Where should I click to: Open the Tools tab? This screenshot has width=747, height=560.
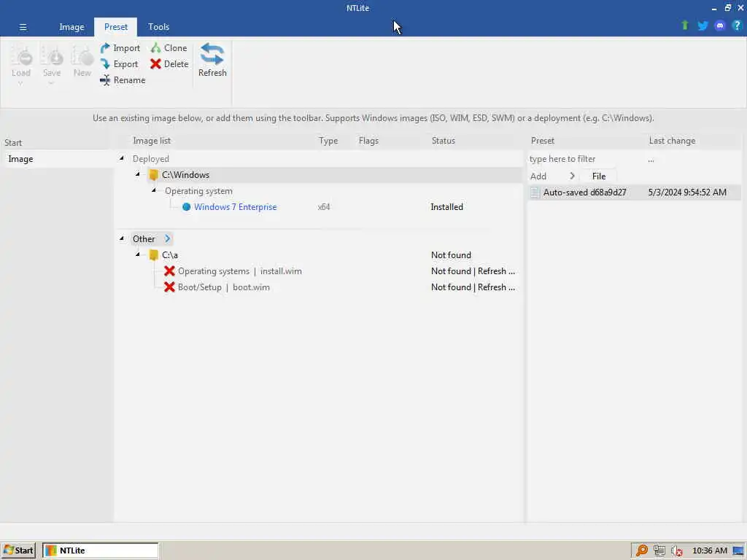(x=158, y=27)
